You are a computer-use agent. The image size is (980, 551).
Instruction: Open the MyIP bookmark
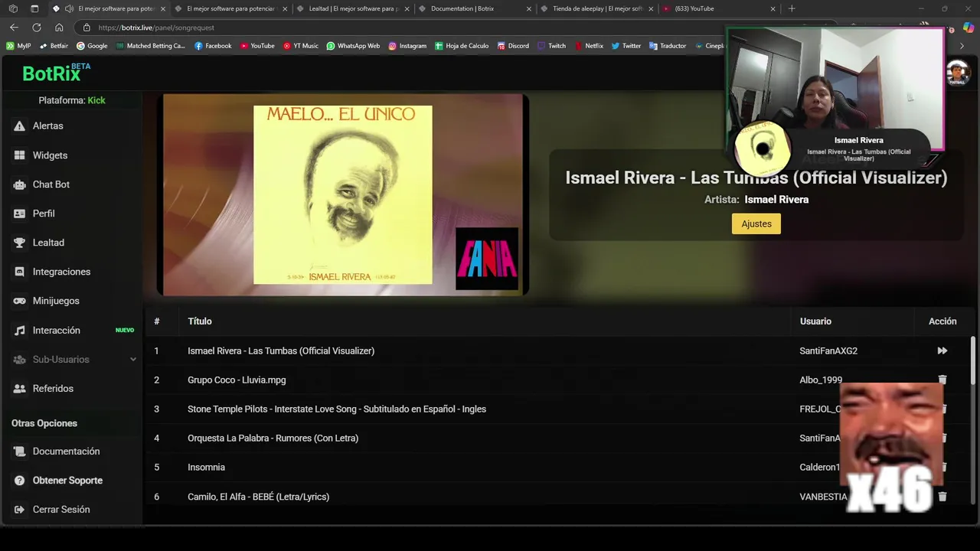pyautogui.click(x=18, y=46)
